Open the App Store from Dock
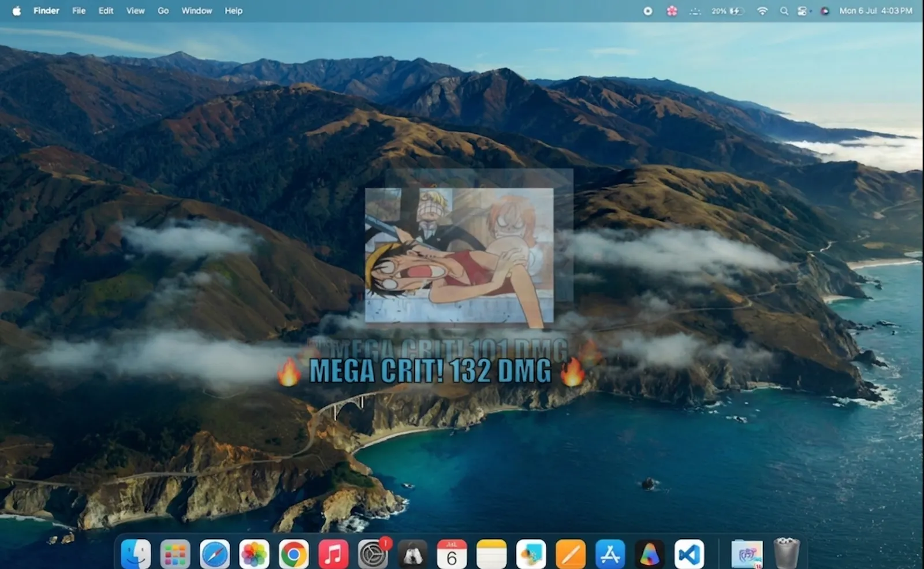The image size is (924, 569). coord(610,554)
